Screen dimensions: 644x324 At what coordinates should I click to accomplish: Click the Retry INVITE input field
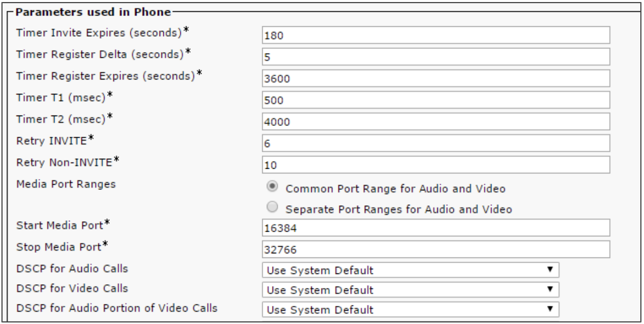click(436, 143)
